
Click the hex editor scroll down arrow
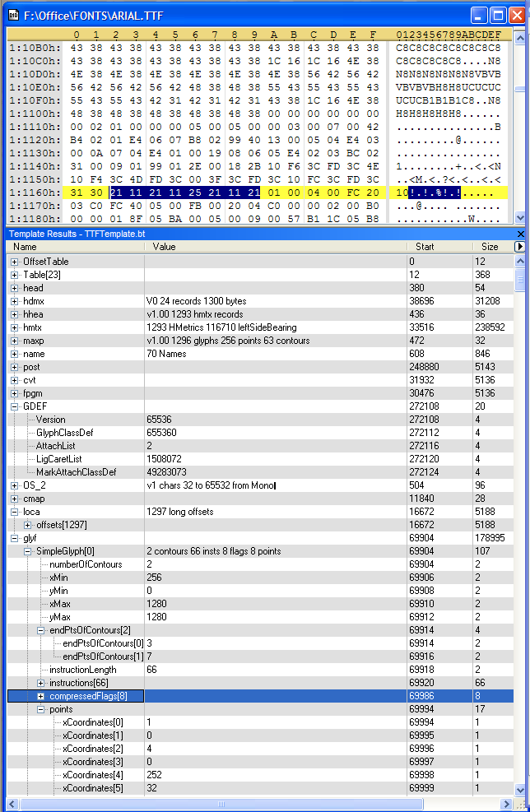point(520,217)
